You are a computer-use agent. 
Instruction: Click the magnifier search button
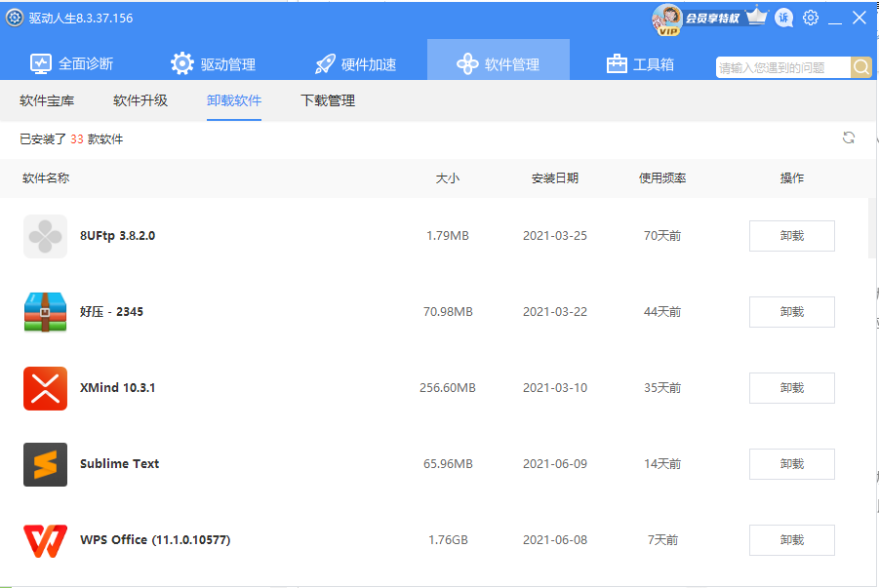861,67
